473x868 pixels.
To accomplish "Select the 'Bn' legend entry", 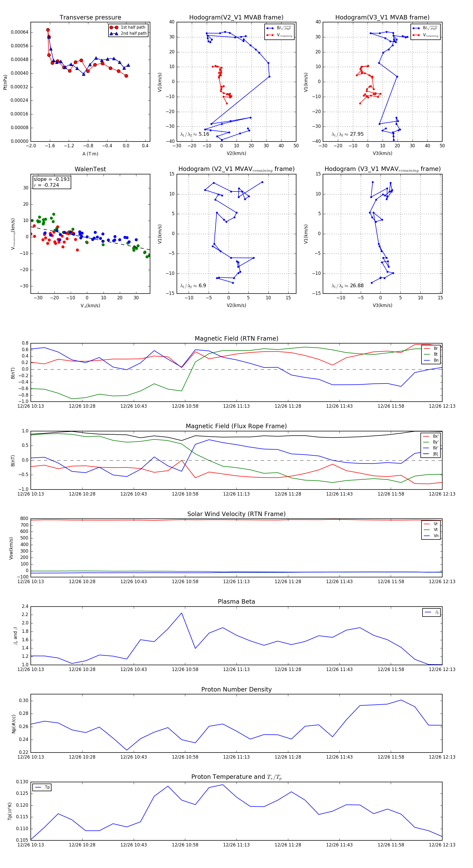I will pos(431,360).
